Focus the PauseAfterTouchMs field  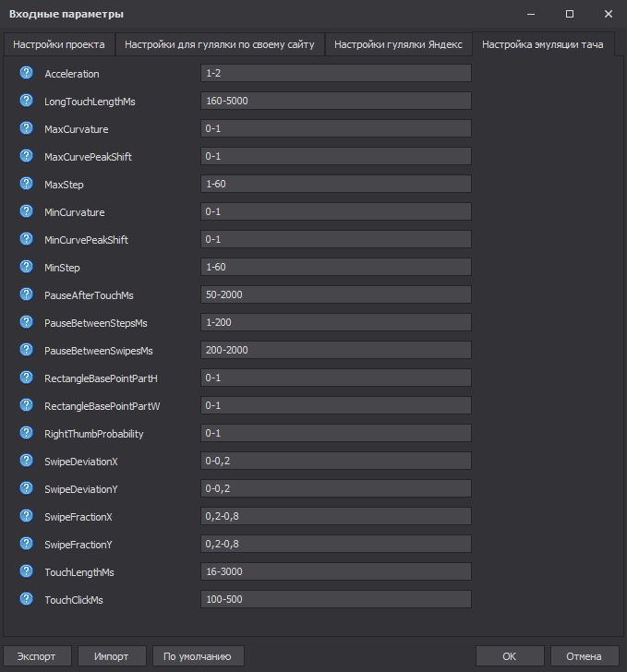pyautogui.click(x=336, y=294)
